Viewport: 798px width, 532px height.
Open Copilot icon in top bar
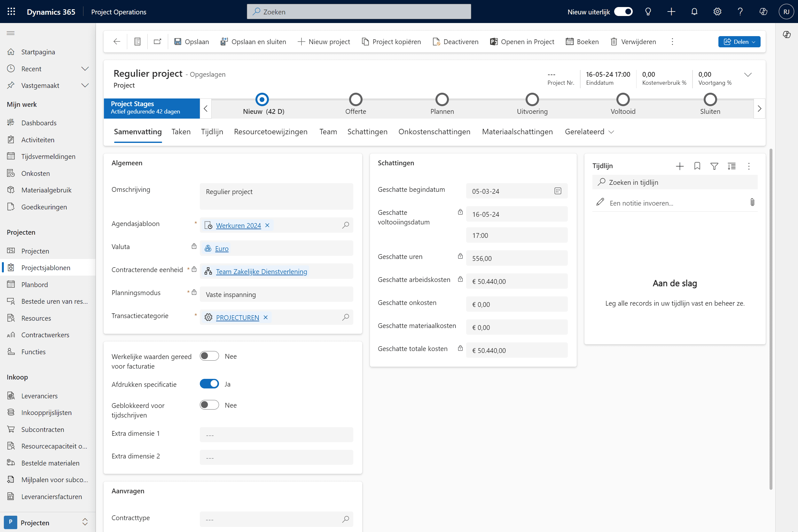coord(763,12)
